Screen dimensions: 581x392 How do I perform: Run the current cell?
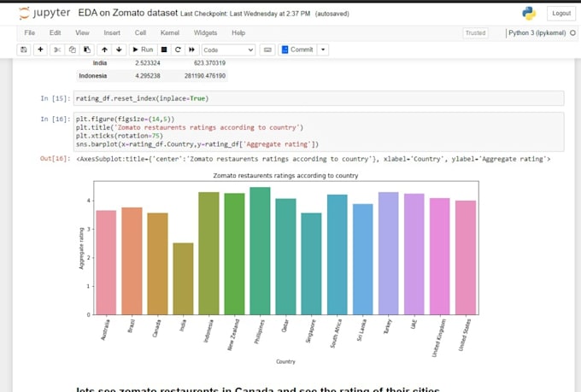(143, 50)
